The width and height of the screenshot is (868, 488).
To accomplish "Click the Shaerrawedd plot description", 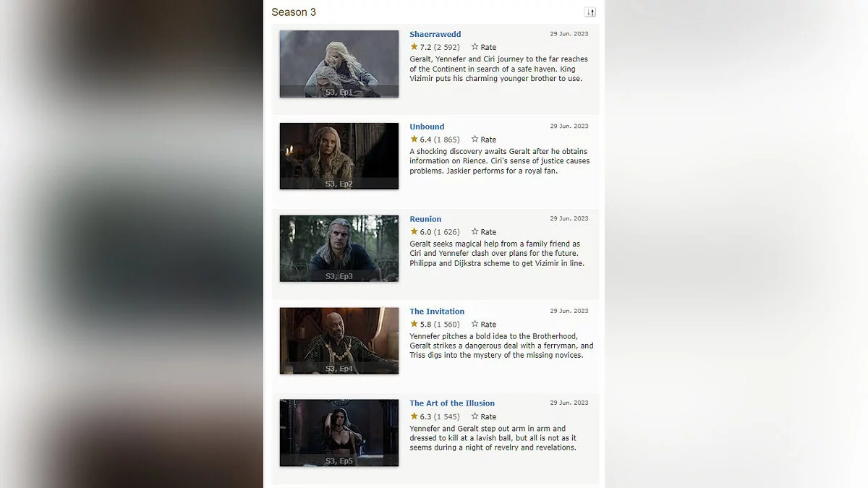I will click(x=499, y=69).
